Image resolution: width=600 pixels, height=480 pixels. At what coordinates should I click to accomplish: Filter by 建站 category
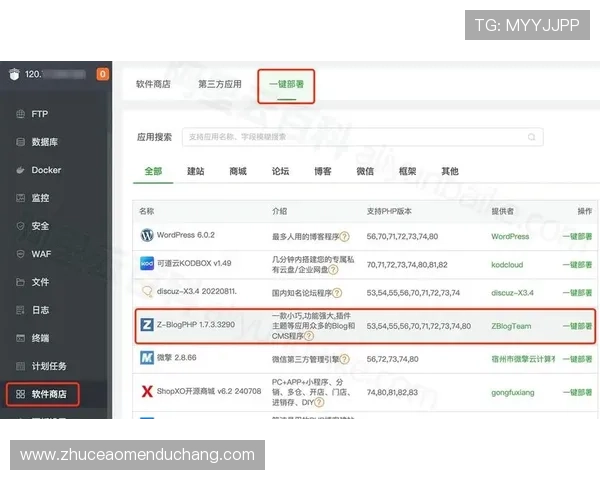(x=196, y=171)
